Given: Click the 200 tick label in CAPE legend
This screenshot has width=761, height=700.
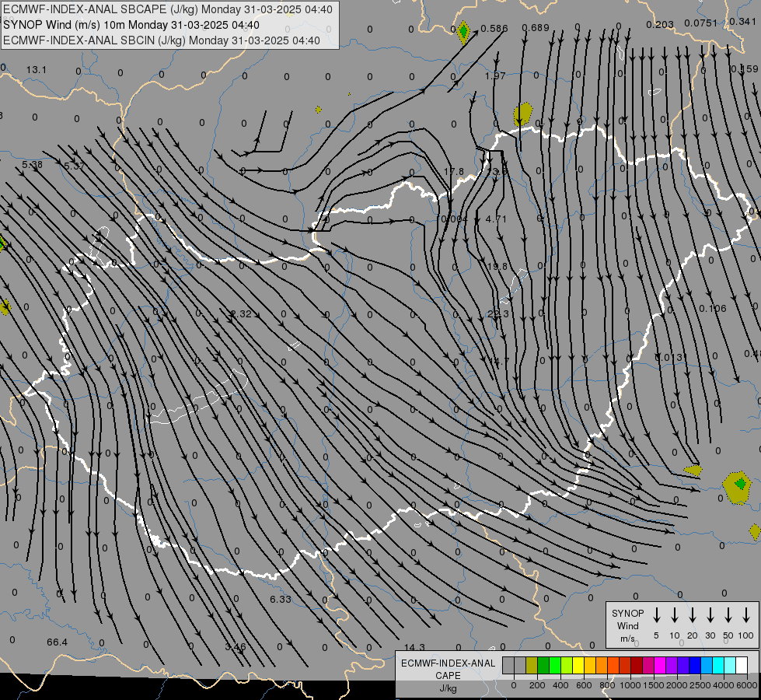Looking at the screenshot, I should pyautogui.click(x=537, y=685).
